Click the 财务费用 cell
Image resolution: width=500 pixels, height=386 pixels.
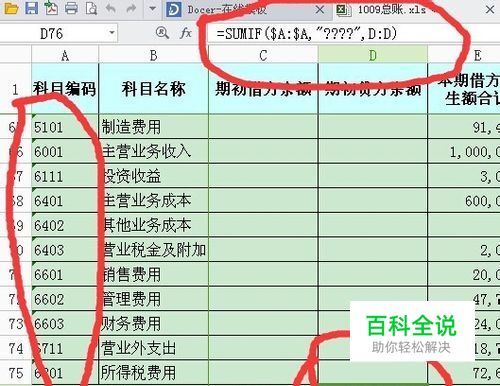153,323
